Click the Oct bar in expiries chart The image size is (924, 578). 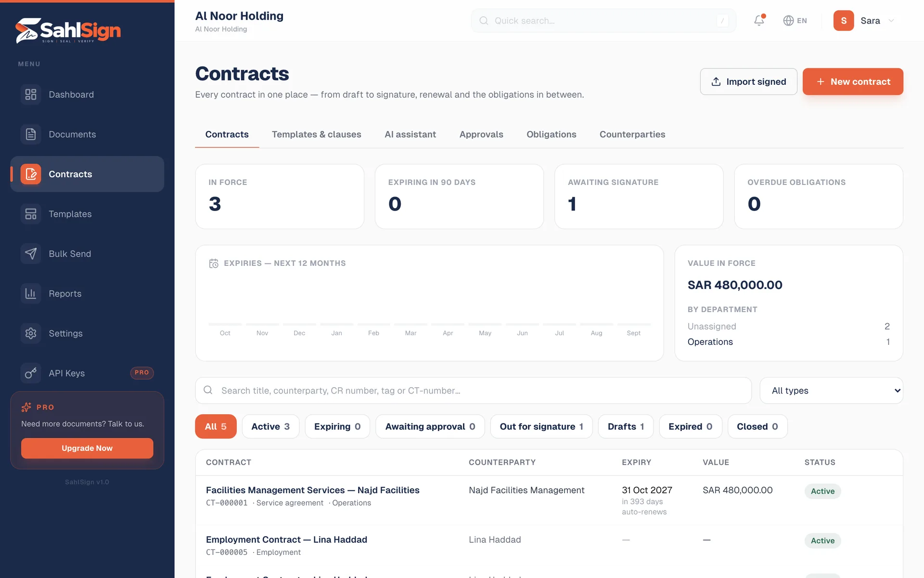tap(225, 324)
